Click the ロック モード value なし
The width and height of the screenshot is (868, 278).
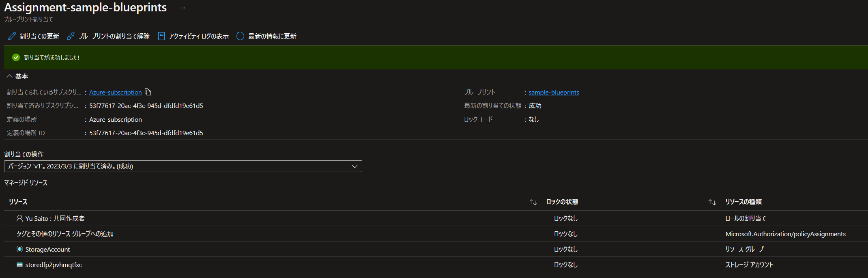(x=534, y=119)
